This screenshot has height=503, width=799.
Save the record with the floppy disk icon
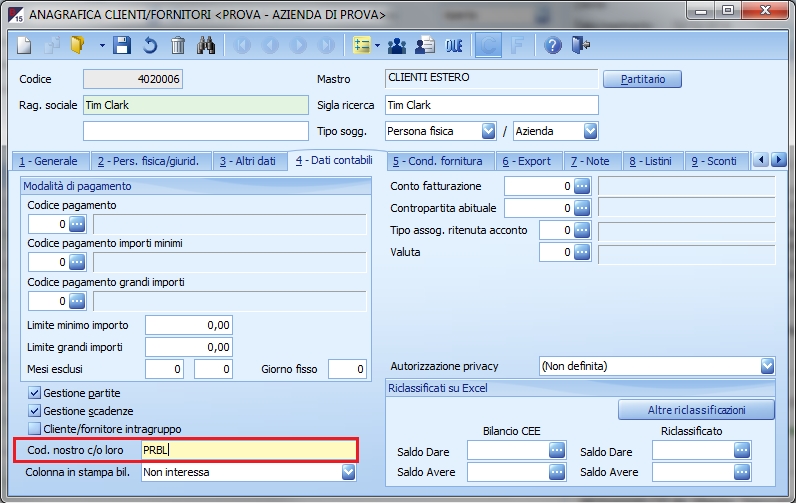pos(122,45)
